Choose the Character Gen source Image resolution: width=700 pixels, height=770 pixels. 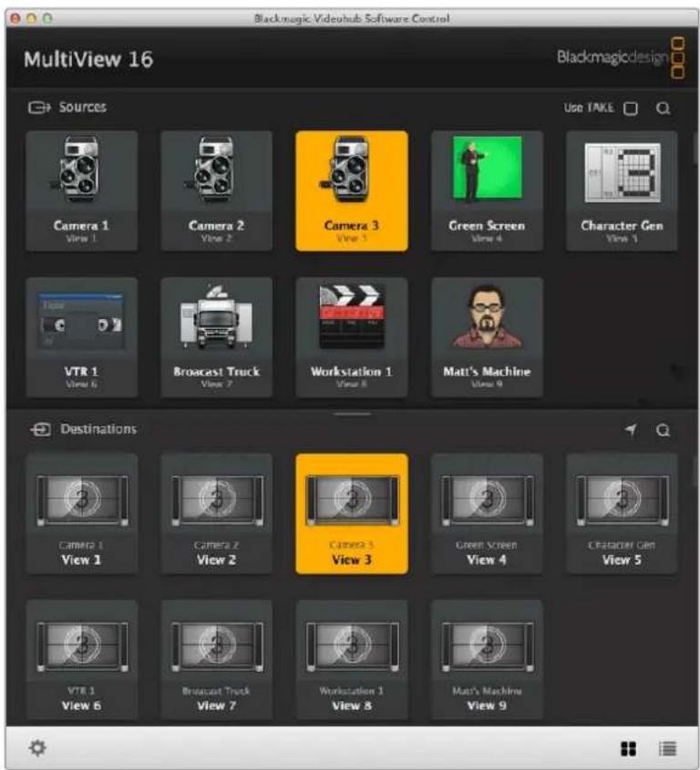click(x=622, y=191)
